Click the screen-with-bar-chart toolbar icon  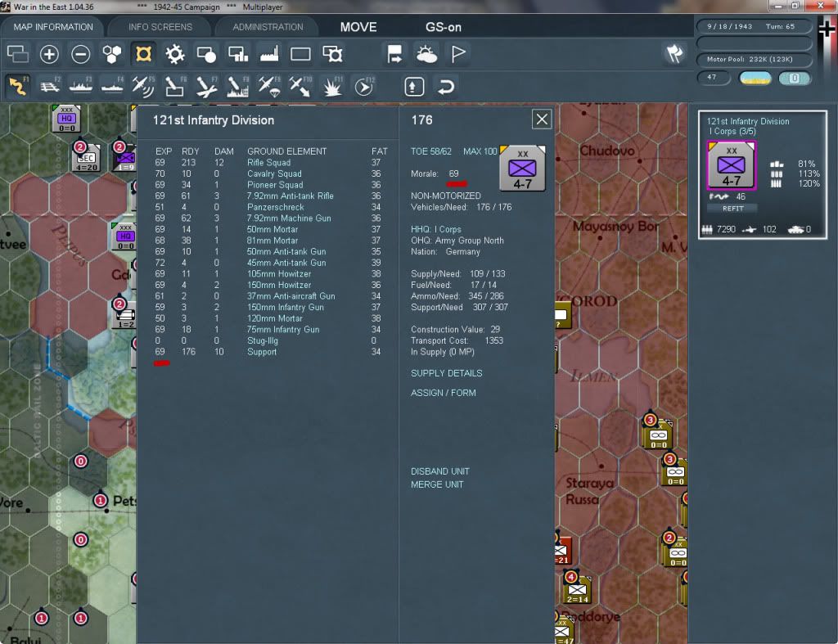(x=238, y=54)
